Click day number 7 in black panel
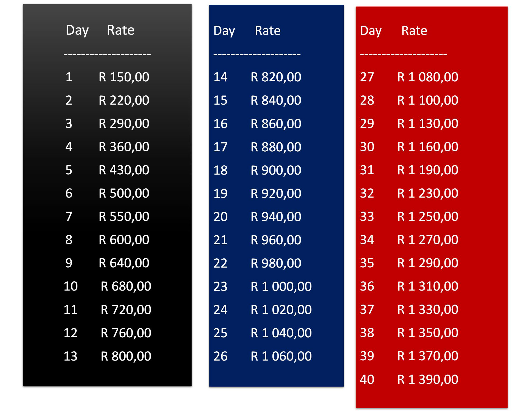Image resolution: width=532 pixels, height=411 pixels. [69, 217]
